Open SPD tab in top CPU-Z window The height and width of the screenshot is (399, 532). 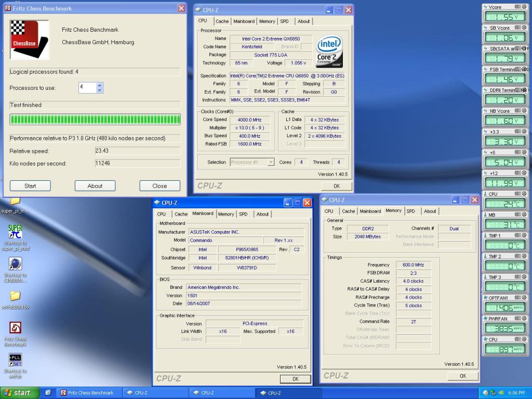pyautogui.click(x=284, y=21)
